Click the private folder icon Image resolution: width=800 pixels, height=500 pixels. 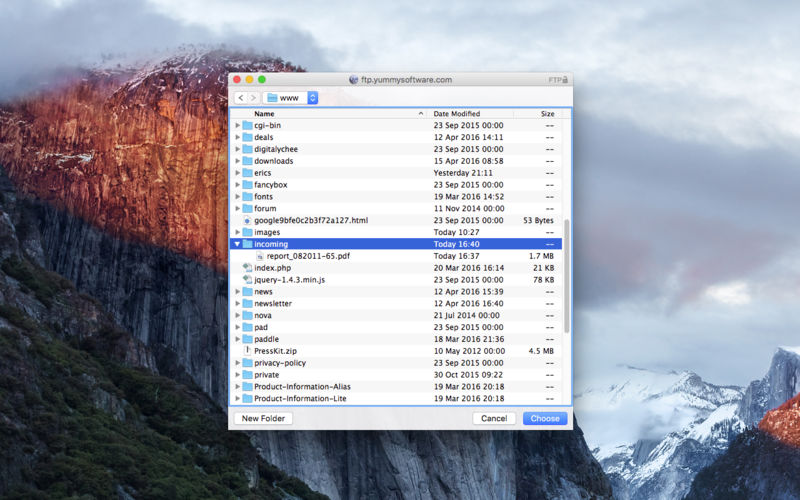click(247, 374)
